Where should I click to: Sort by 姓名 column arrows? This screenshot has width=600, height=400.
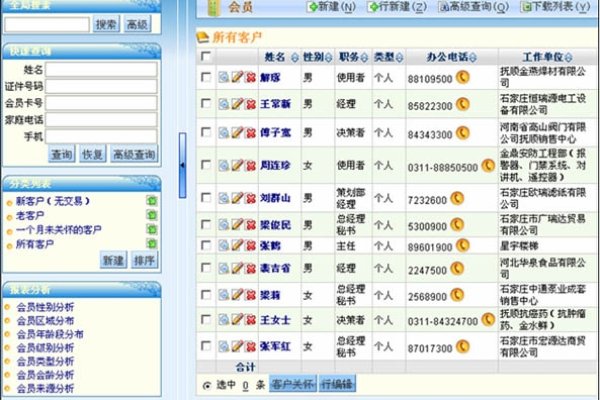pos(294,57)
